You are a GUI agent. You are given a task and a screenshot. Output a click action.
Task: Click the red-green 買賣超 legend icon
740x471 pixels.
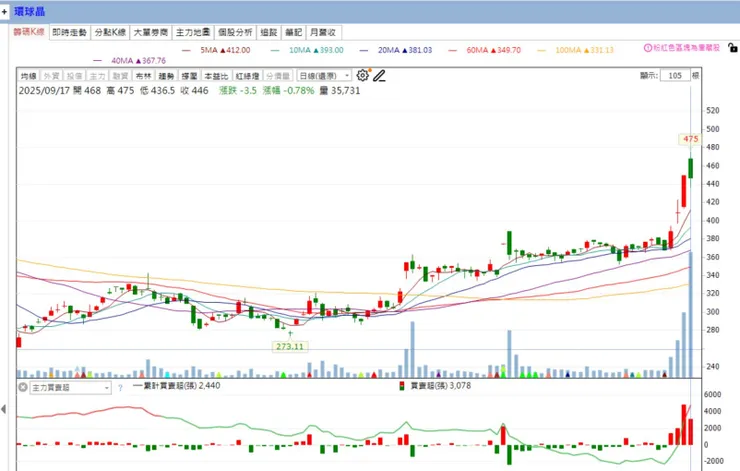[x=402, y=386]
